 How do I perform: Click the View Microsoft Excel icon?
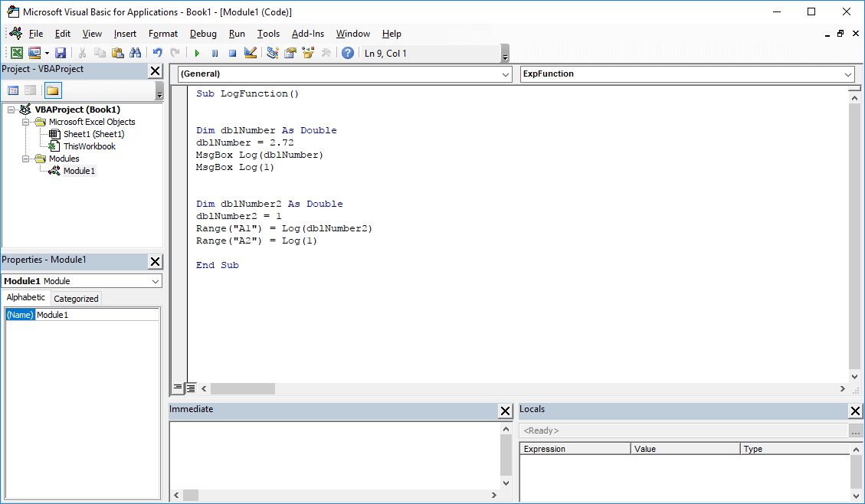coord(17,52)
